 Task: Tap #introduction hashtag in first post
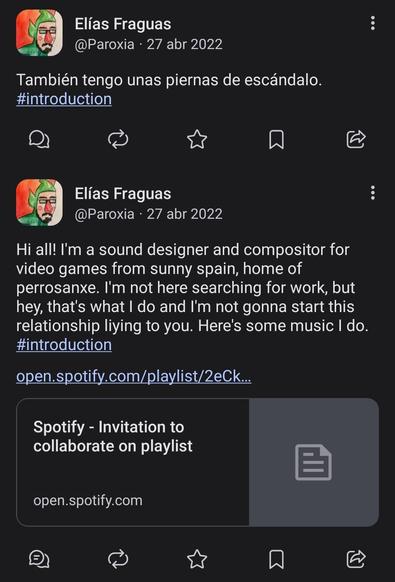pos(64,99)
